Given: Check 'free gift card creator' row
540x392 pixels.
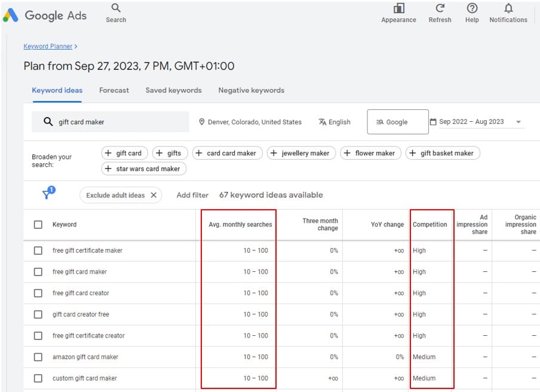Looking at the screenshot, I should [x=38, y=293].
